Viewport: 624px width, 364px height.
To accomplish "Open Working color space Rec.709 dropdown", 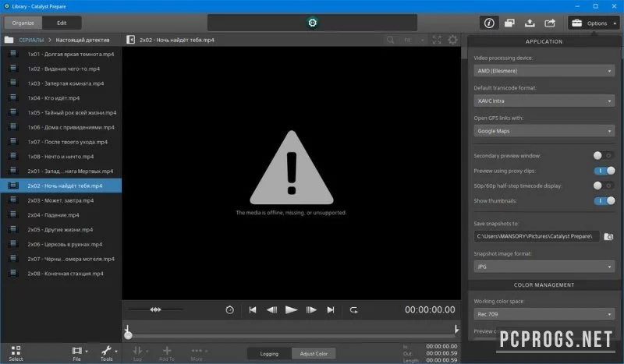I will [x=544, y=314].
